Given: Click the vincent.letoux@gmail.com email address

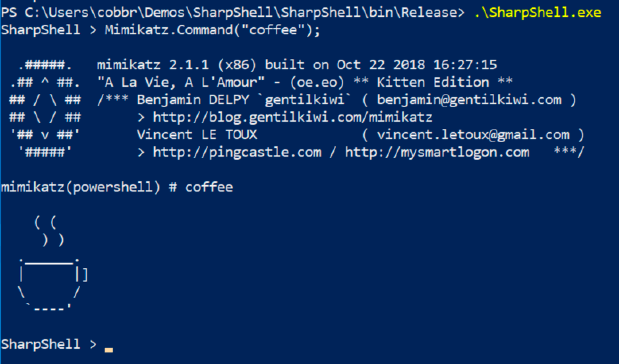Looking at the screenshot, I should 473,135.
